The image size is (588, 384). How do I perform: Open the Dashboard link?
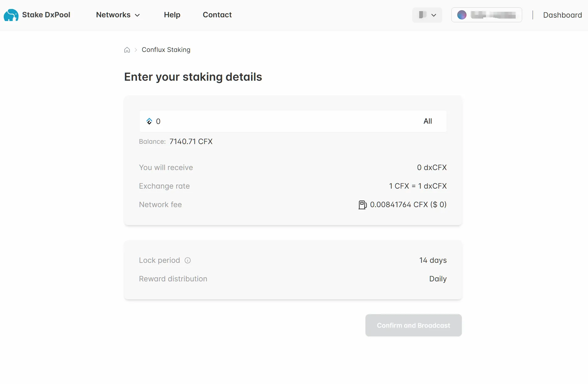(562, 15)
